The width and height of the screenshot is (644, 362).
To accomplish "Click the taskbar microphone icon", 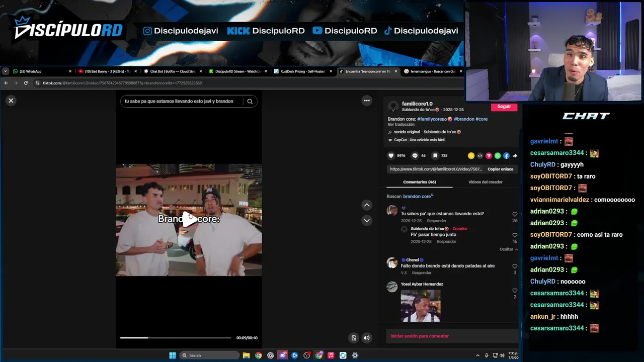I will point(486,355).
